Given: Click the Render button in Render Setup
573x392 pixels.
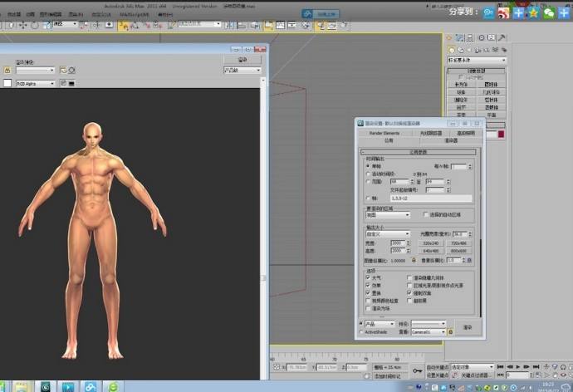Looking at the screenshot, I should [467, 327].
